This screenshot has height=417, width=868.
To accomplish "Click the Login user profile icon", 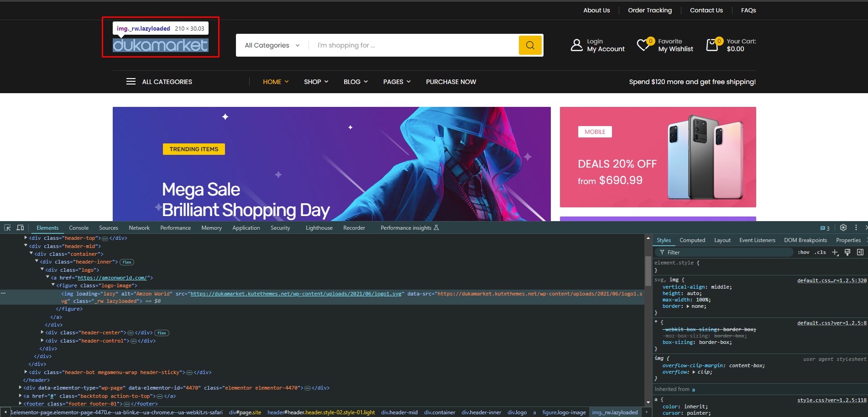I will (577, 45).
